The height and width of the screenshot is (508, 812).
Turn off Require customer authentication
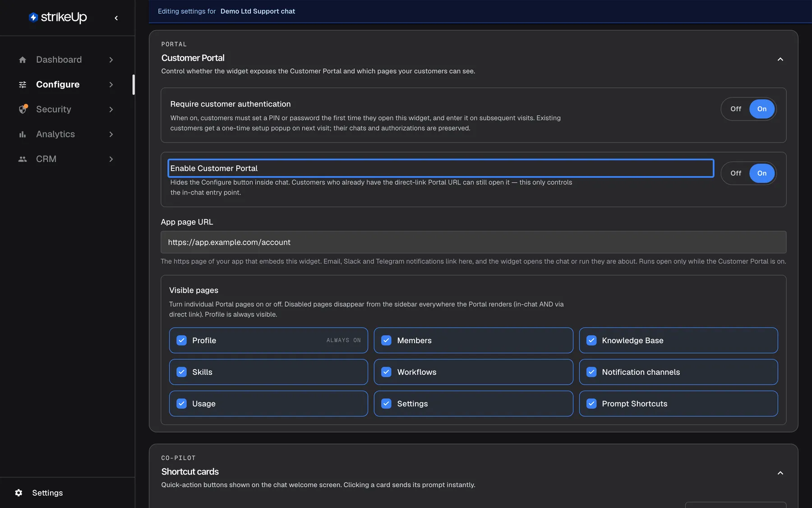pos(736,109)
